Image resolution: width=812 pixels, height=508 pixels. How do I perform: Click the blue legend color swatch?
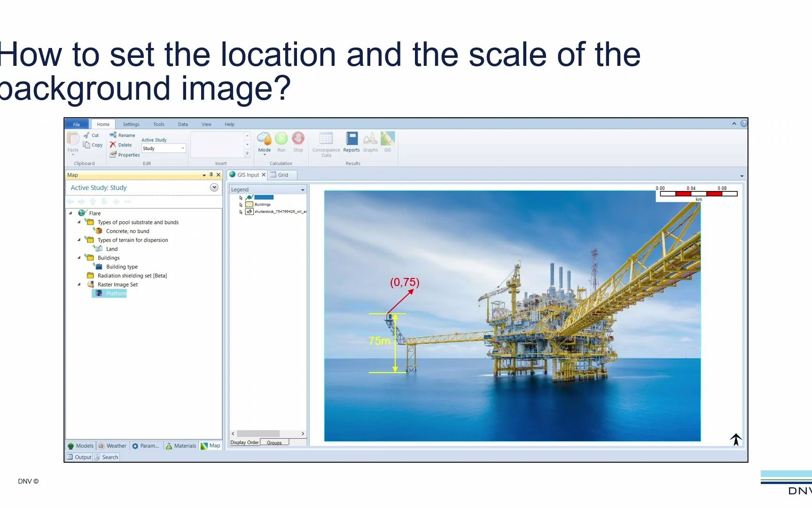(x=264, y=198)
